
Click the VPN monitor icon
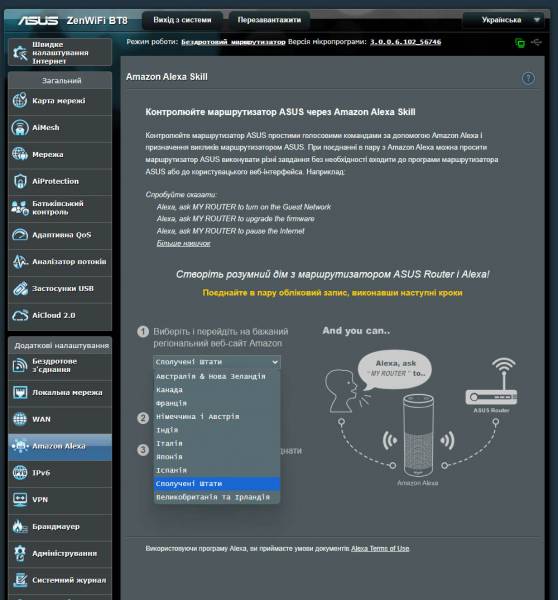(20, 500)
